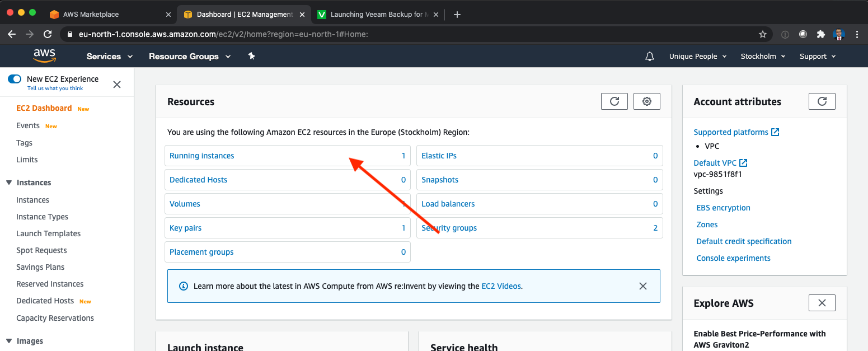This screenshot has height=351, width=868.
Task: Open the Support dropdown menu
Action: [818, 56]
